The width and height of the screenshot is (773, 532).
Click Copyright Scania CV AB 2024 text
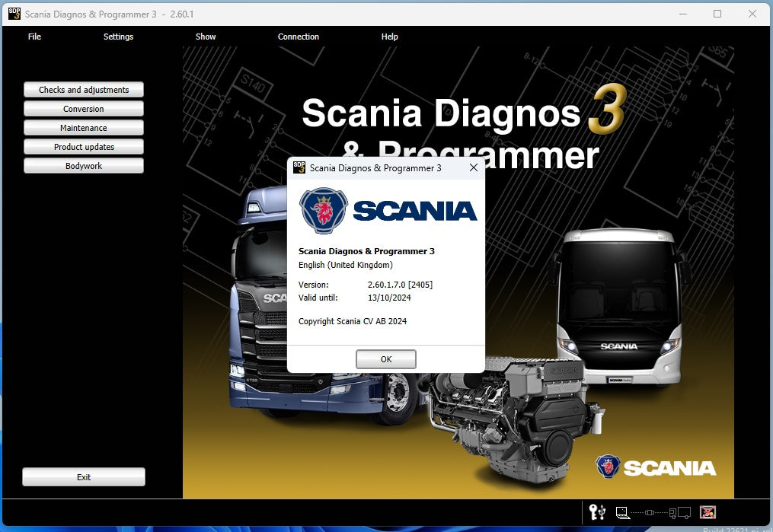pyautogui.click(x=353, y=321)
